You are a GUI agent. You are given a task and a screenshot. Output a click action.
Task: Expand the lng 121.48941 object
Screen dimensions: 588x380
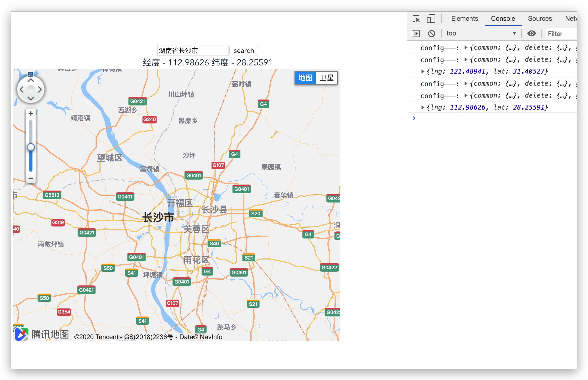click(423, 71)
